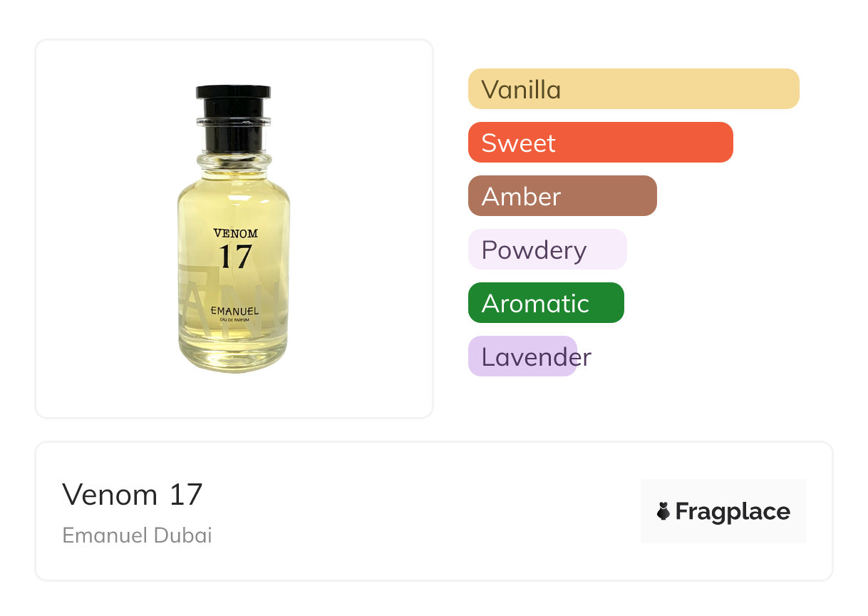
Task: Click the Emanuel Dubai brand link
Action: [x=138, y=535]
